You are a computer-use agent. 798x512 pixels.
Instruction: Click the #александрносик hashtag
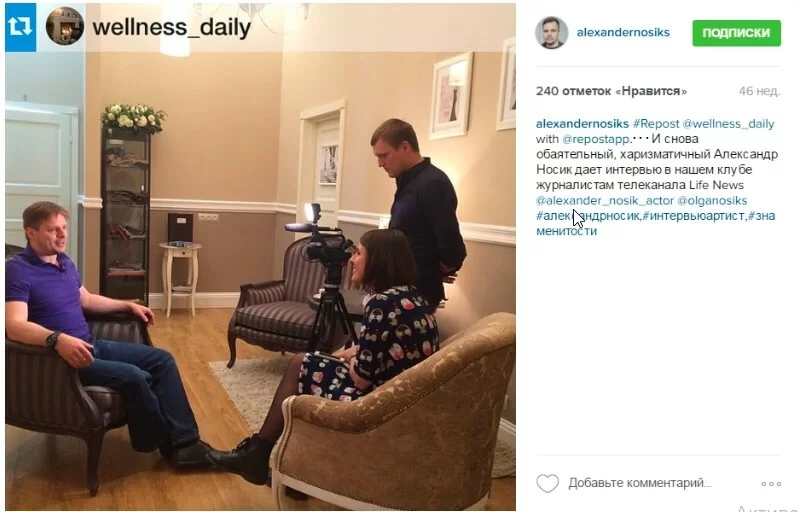click(587, 216)
